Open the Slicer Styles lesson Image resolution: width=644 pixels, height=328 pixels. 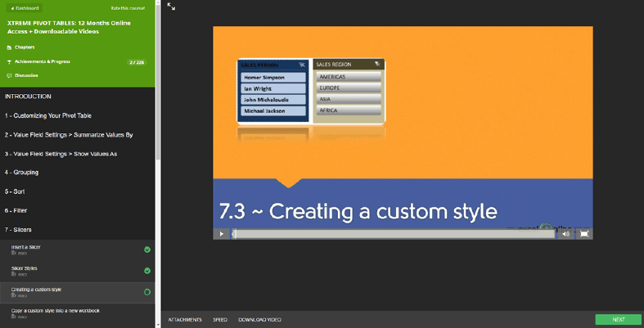[x=78, y=271]
